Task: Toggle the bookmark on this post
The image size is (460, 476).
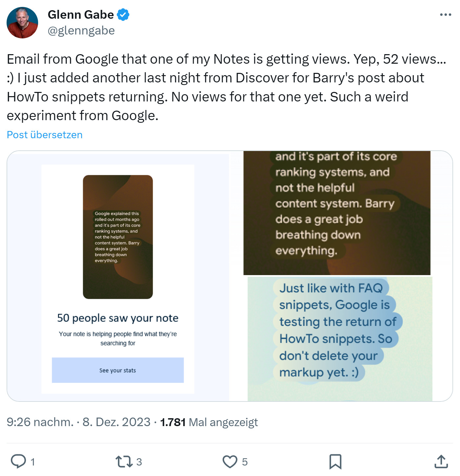Action: (336, 462)
